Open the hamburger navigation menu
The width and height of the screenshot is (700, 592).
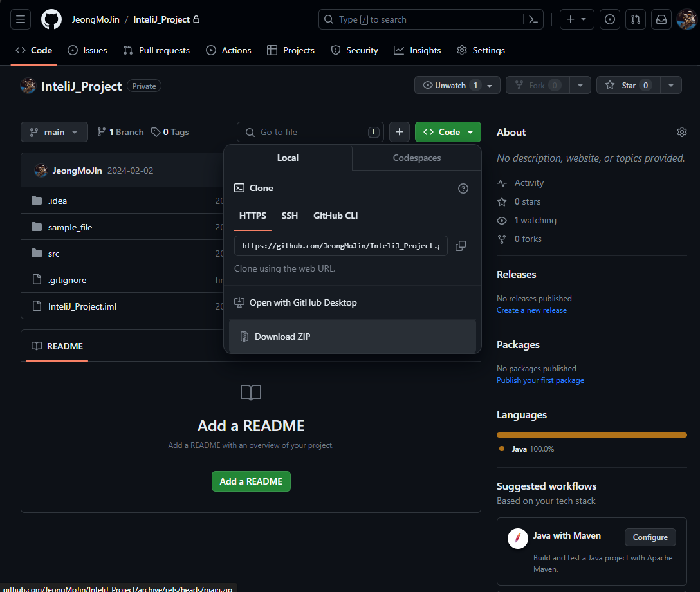tap(21, 19)
